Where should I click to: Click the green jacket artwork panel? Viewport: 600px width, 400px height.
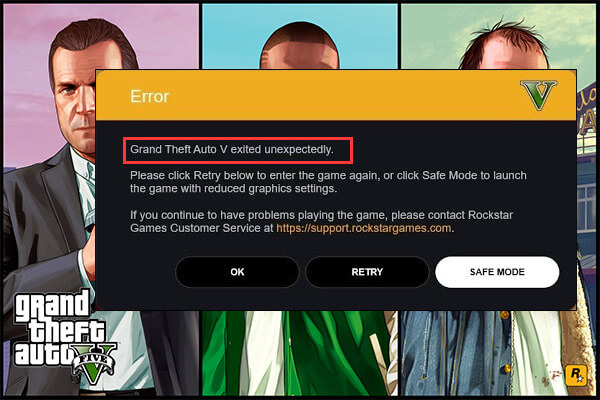pyautogui.click(x=300, y=353)
